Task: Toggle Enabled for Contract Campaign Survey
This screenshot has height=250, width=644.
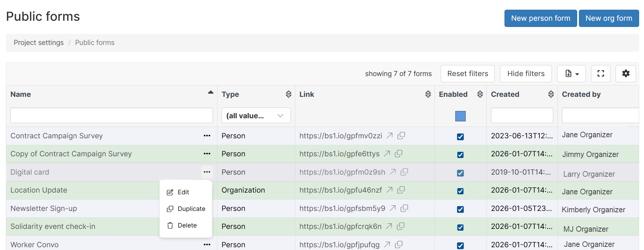Action: [460, 137]
